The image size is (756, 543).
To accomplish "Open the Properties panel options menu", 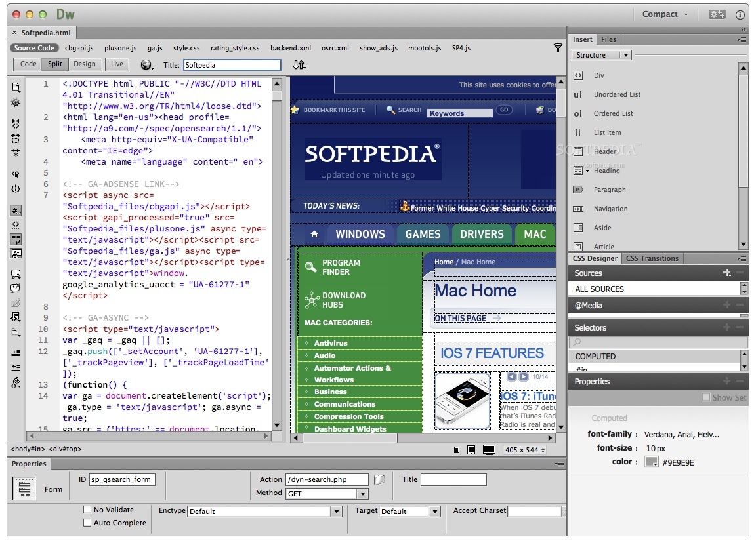I will [x=559, y=464].
